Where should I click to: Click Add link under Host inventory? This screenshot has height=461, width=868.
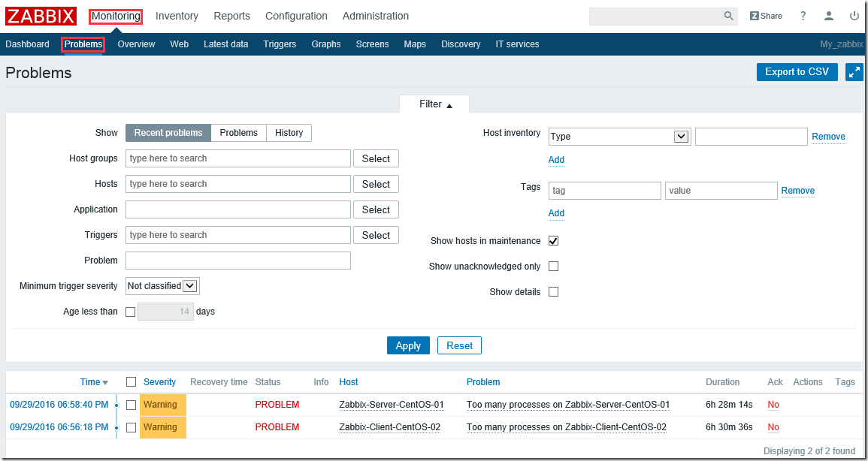[x=556, y=160]
